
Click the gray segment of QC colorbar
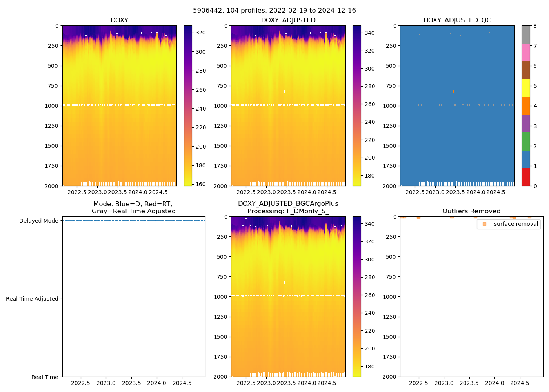click(x=526, y=34)
